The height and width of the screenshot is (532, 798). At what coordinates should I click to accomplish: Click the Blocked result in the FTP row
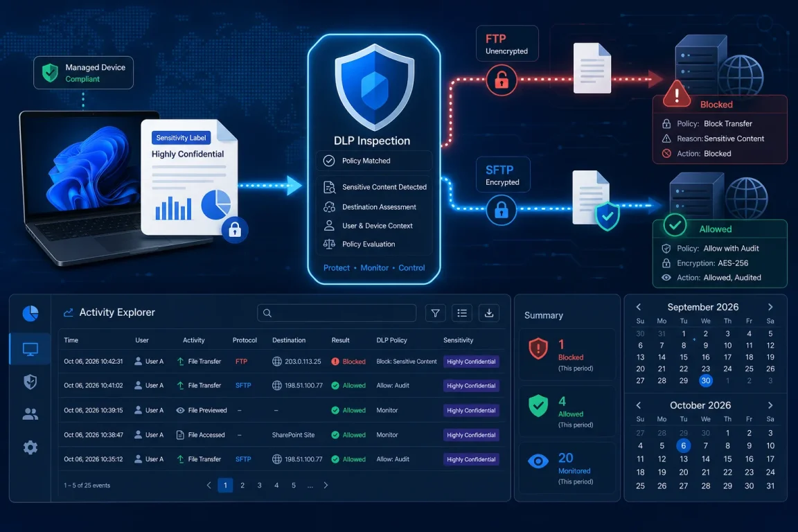[x=348, y=362]
